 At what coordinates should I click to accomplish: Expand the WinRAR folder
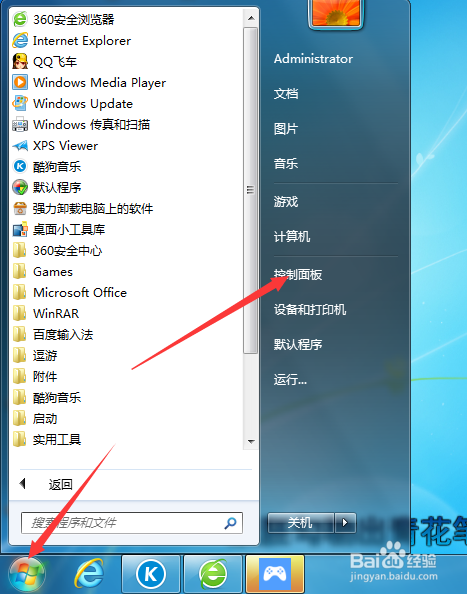click(46, 313)
